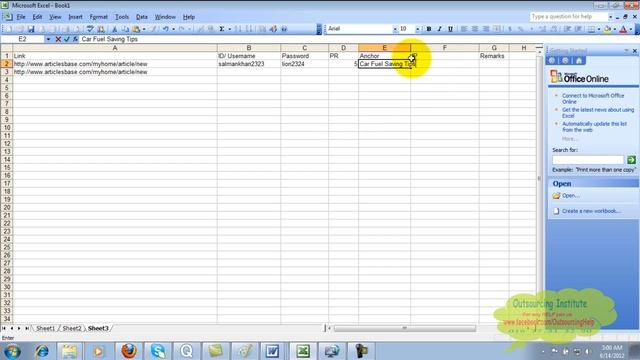Paste clipboard contents using the Paste icon
640x360 pixels.
pos(136,29)
